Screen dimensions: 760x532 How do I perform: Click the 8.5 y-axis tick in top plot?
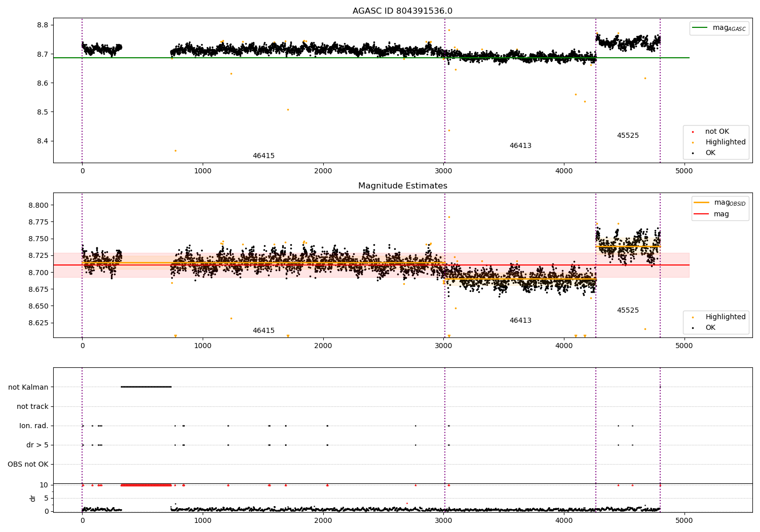click(x=43, y=112)
